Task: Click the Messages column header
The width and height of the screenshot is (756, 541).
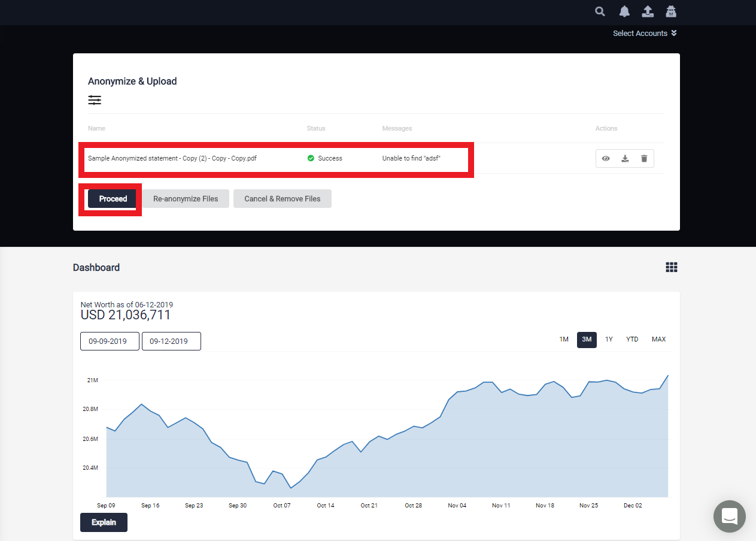Action: (x=397, y=128)
